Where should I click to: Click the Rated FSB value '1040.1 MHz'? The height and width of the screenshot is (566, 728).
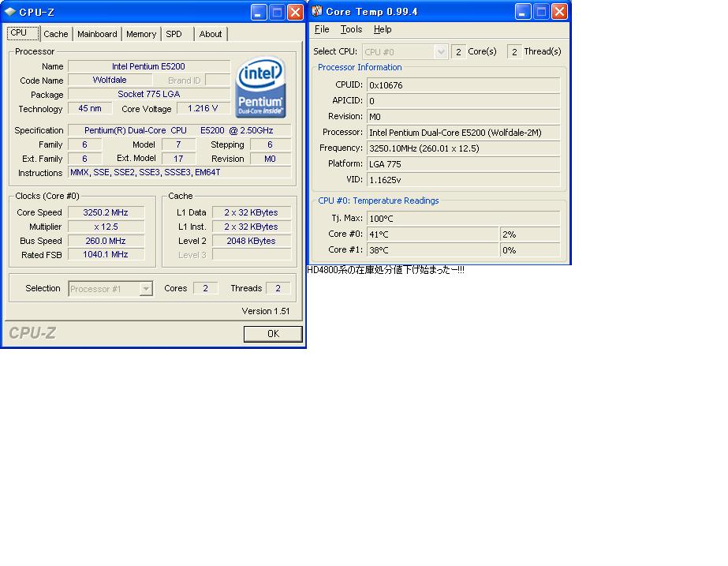106,255
